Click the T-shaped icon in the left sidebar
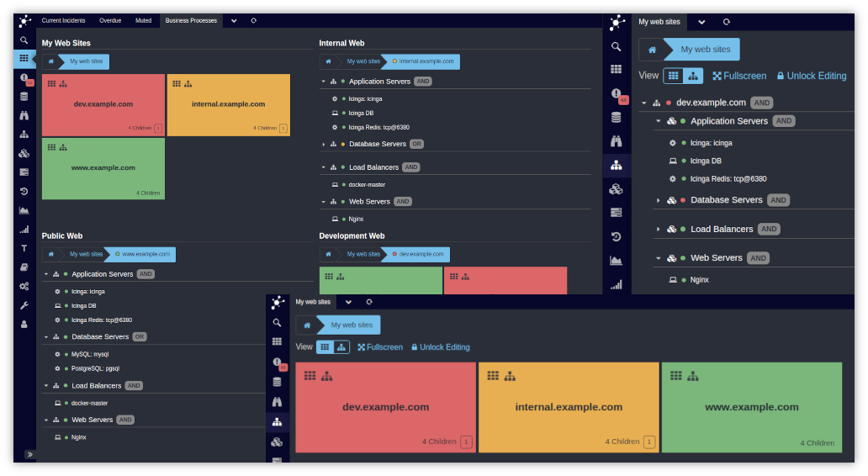The image size is (868, 476). point(24,248)
